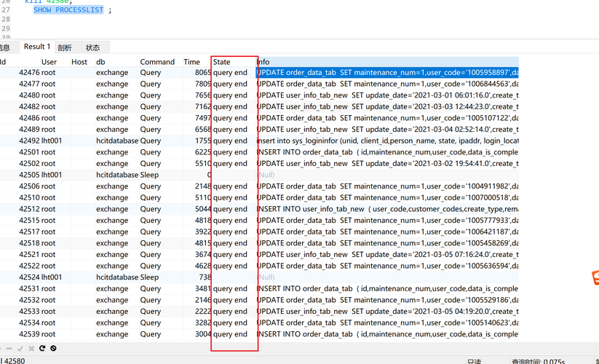
Task: Select the Id cell 42531
Action: [x=29, y=289]
